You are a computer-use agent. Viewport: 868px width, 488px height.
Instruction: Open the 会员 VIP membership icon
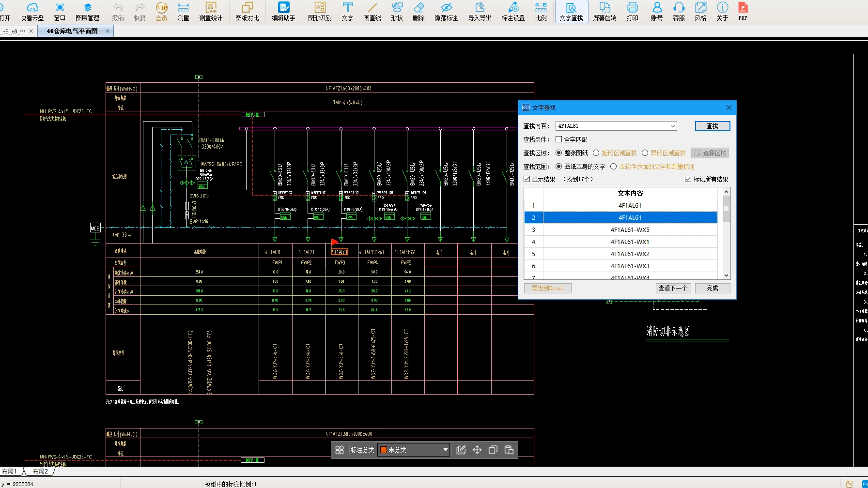tap(161, 12)
